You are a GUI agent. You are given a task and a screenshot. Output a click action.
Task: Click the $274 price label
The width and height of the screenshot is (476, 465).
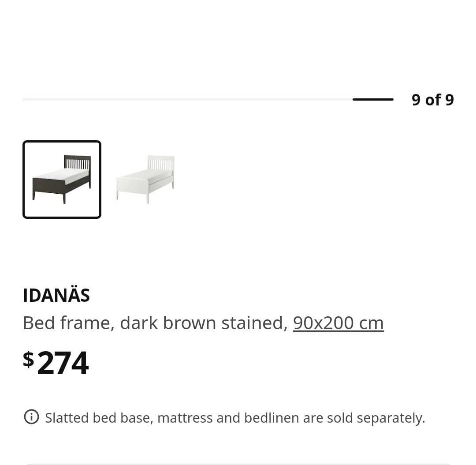56,362
